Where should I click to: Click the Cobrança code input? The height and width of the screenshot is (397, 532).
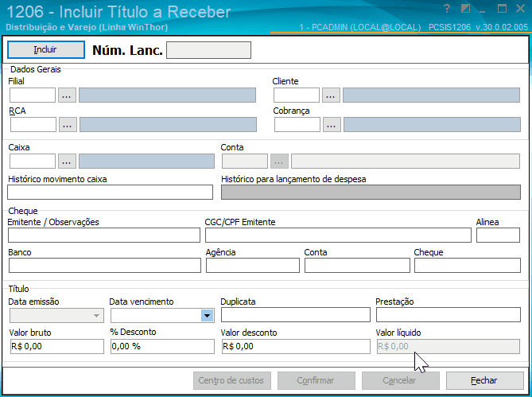[297, 125]
